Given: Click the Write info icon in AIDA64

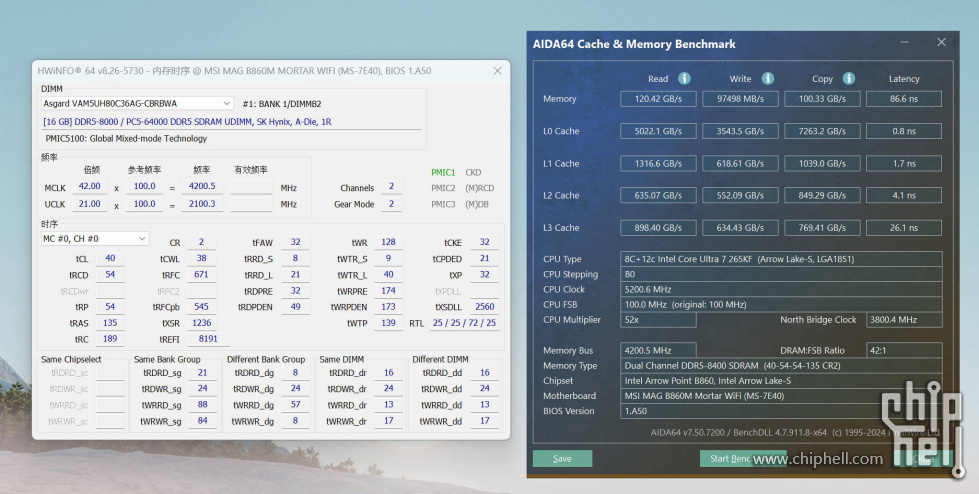Looking at the screenshot, I should (x=767, y=78).
